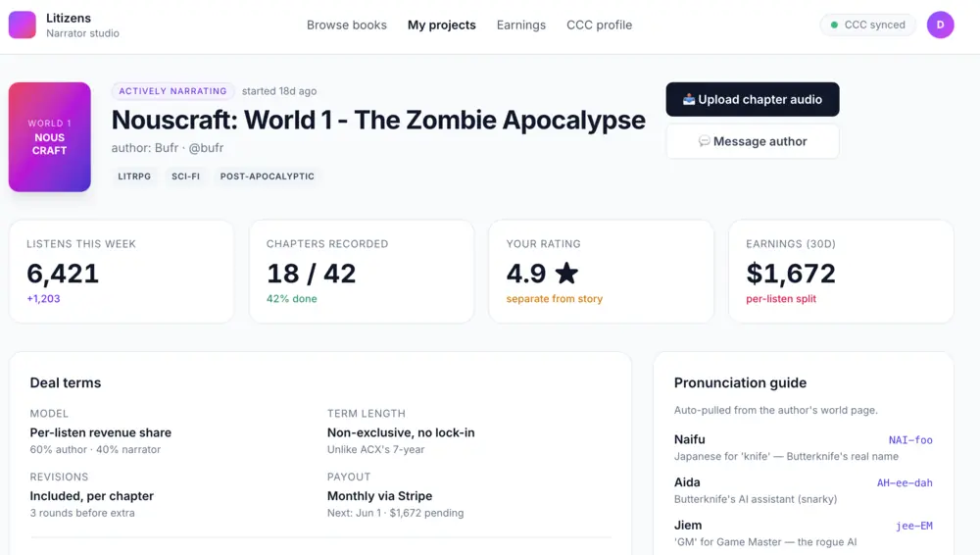
Task: Click 'Included, per chapter' revisions value
Action: point(92,495)
